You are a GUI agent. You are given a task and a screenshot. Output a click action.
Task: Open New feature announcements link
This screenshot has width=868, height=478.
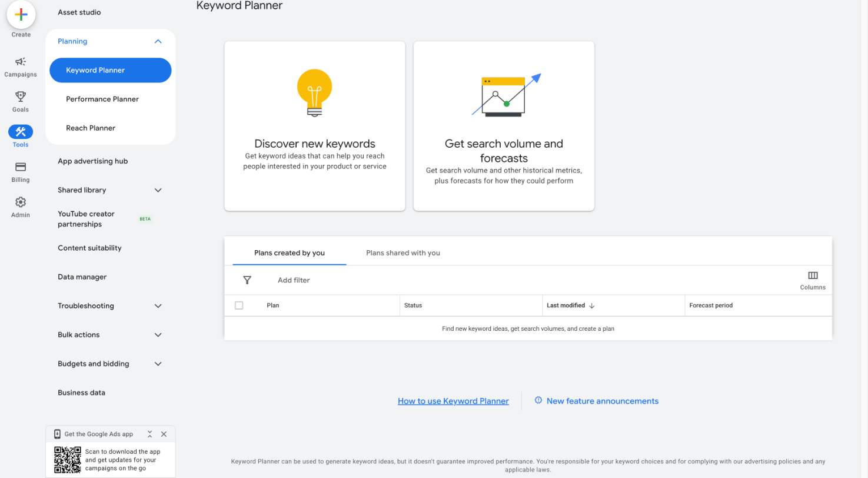tap(603, 401)
